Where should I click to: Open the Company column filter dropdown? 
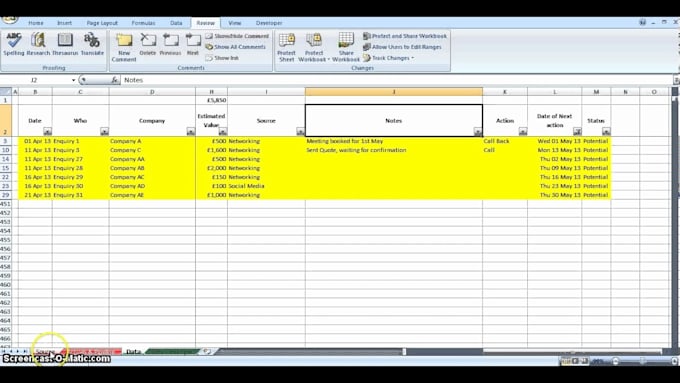(x=190, y=131)
